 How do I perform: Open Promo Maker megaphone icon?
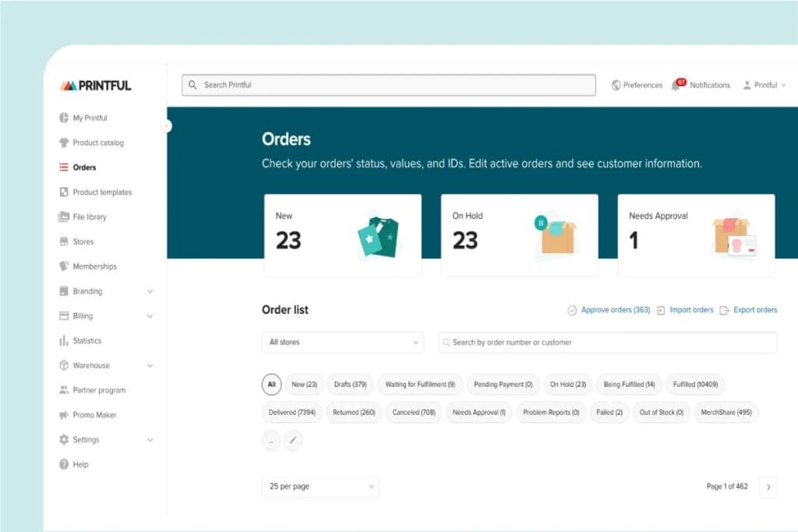coord(64,415)
